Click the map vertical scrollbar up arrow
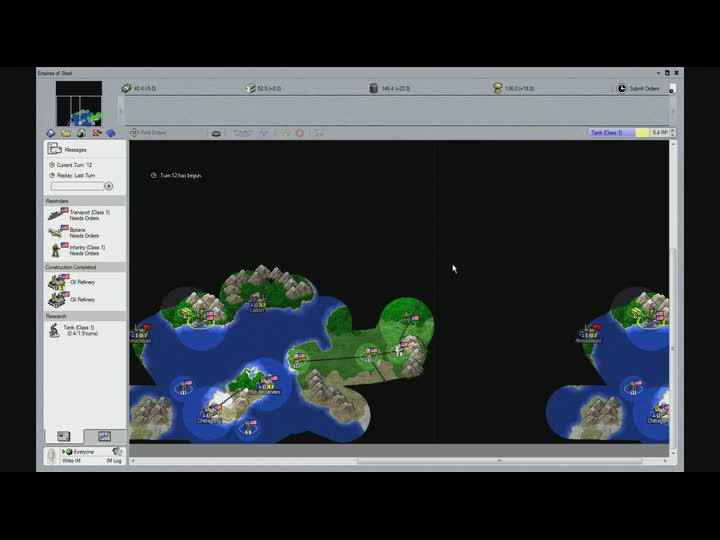720x540 pixels. tap(673, 144)
